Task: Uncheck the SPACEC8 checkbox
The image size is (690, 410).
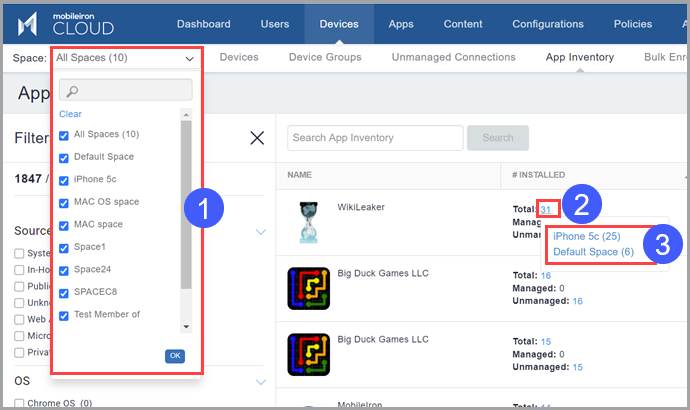Action: tap(65, 292)
